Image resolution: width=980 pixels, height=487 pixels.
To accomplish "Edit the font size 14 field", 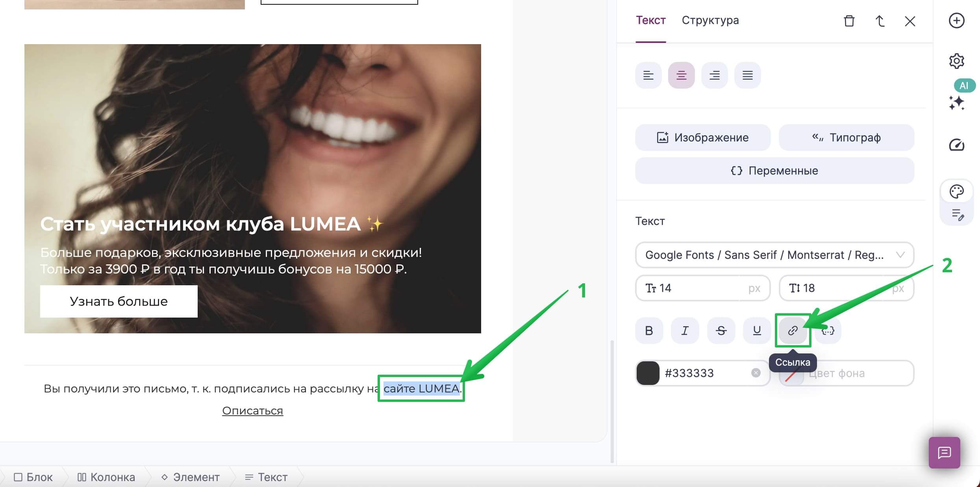I will (x=702, y=288).
